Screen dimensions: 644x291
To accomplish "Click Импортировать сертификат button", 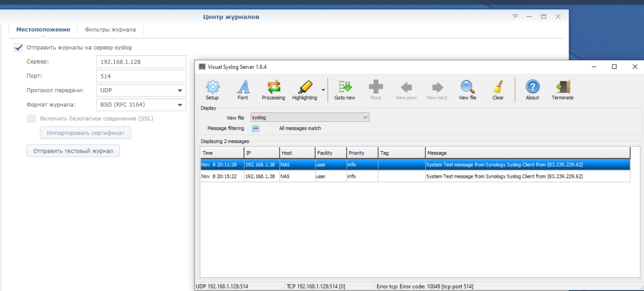I will tap(86, 133).
